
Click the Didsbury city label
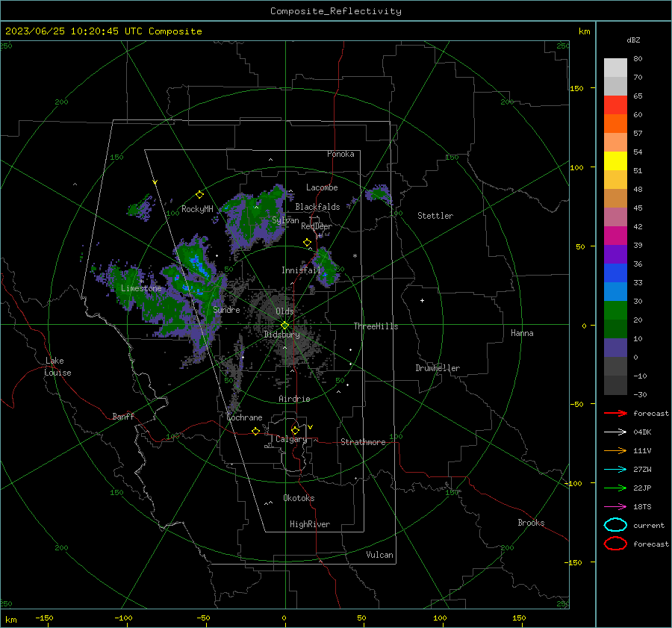[x=281, y=335]
